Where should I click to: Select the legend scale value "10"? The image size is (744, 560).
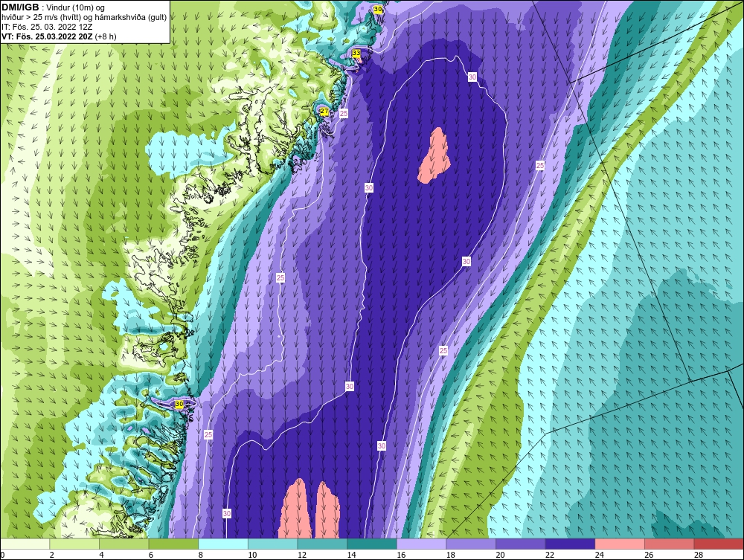[x=252, y=555]
